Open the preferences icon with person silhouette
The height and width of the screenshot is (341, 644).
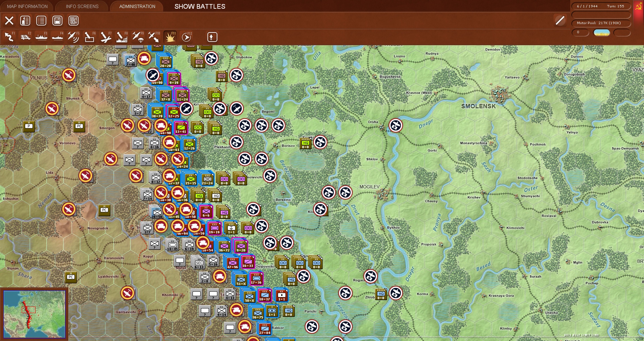[25, 21]
